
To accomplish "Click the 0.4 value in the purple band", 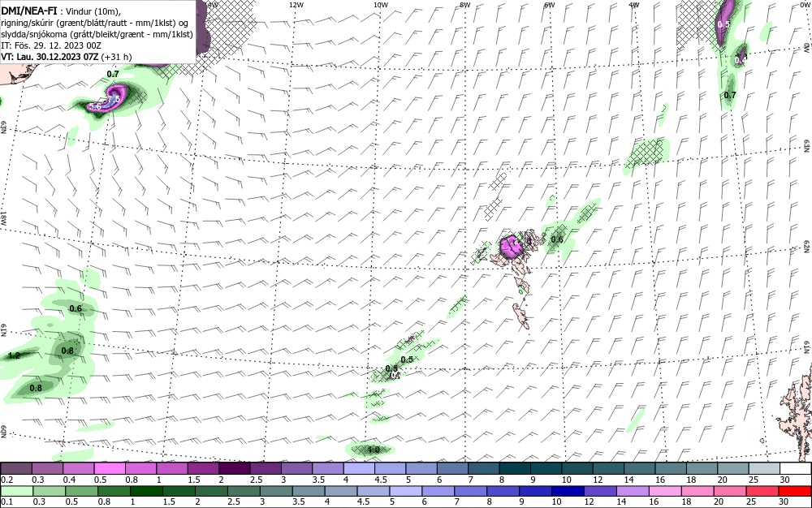I will click(741, 60).
